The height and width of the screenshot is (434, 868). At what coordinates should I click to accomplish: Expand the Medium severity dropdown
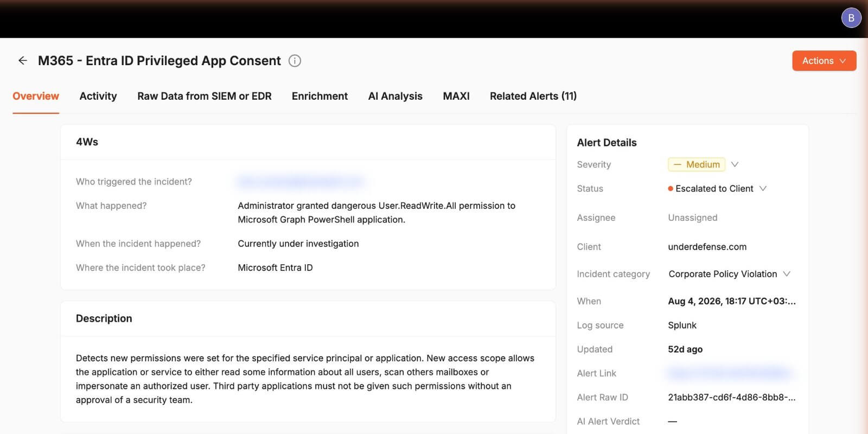(x=703, y=164)
